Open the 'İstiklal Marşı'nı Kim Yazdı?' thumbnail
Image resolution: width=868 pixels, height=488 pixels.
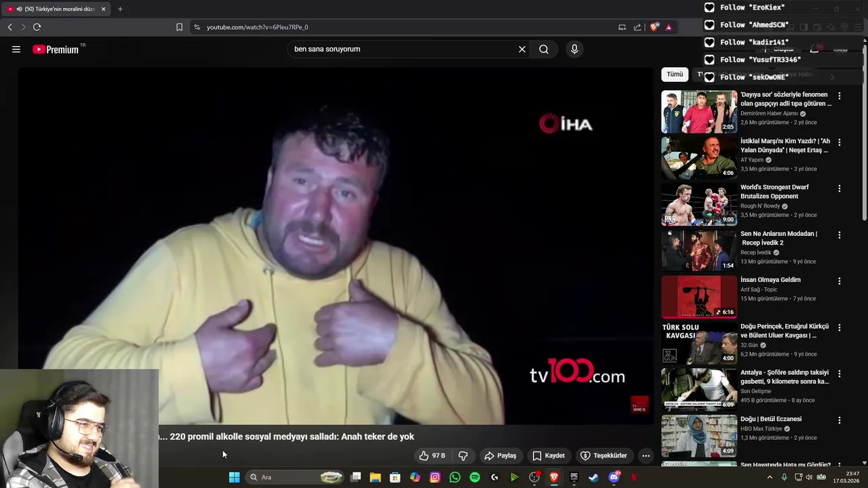coord(699,158)
